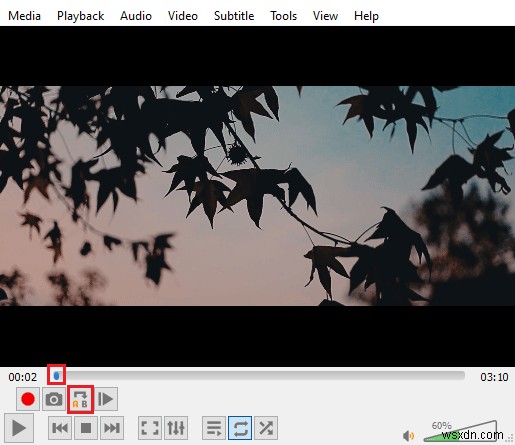Toggle random shuffle playback
The image size is (515, 445).
(266, 428)
